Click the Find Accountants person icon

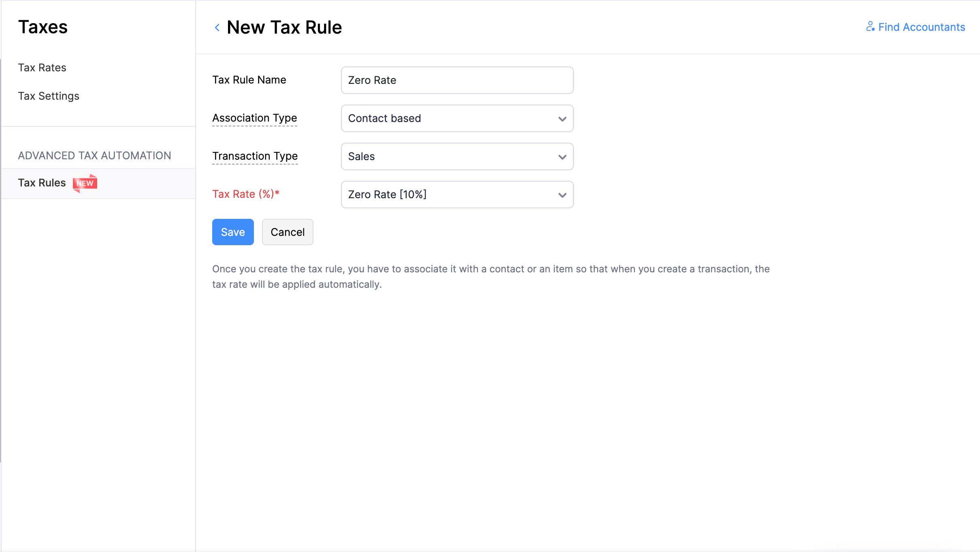click(870, 26)
